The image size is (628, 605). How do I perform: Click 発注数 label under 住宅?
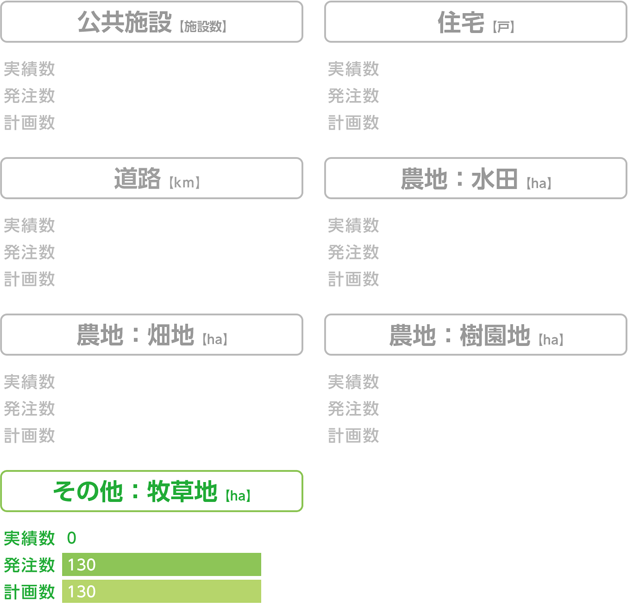click(x=353, y=96)
